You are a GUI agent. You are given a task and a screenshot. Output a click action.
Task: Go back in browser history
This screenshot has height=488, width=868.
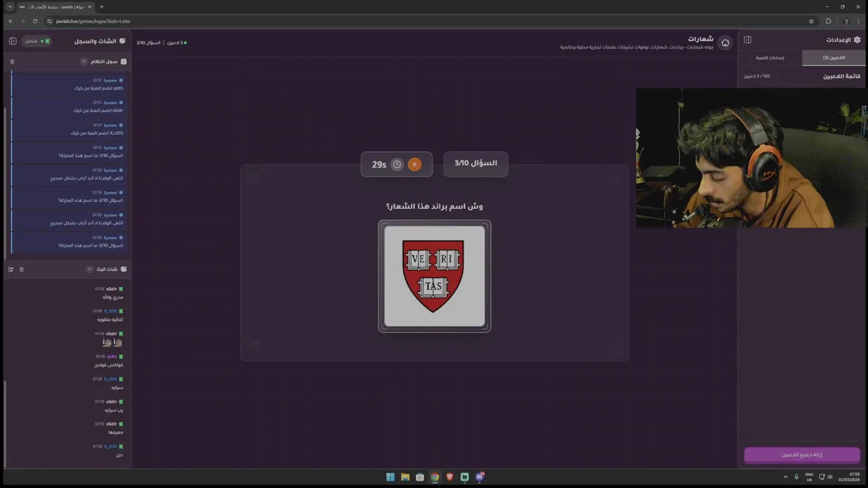pos(10,21)
